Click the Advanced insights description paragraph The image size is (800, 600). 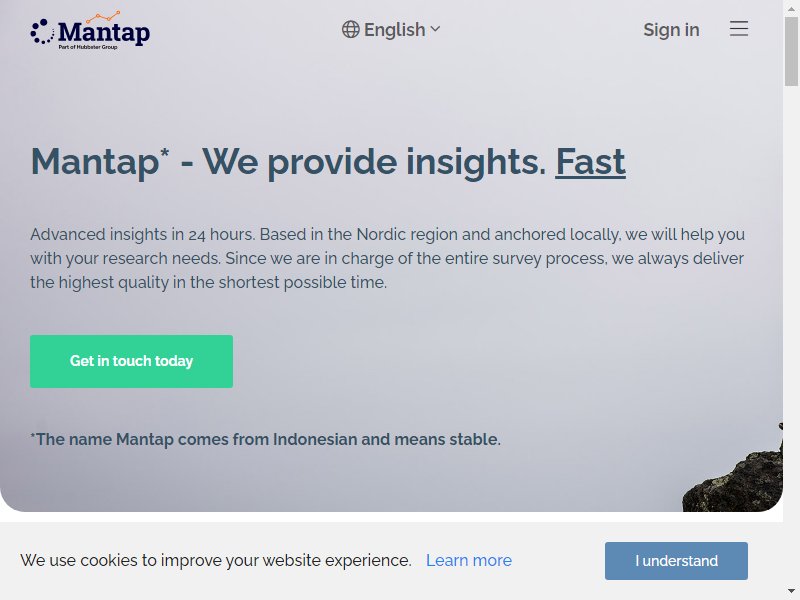click(388, 258)
